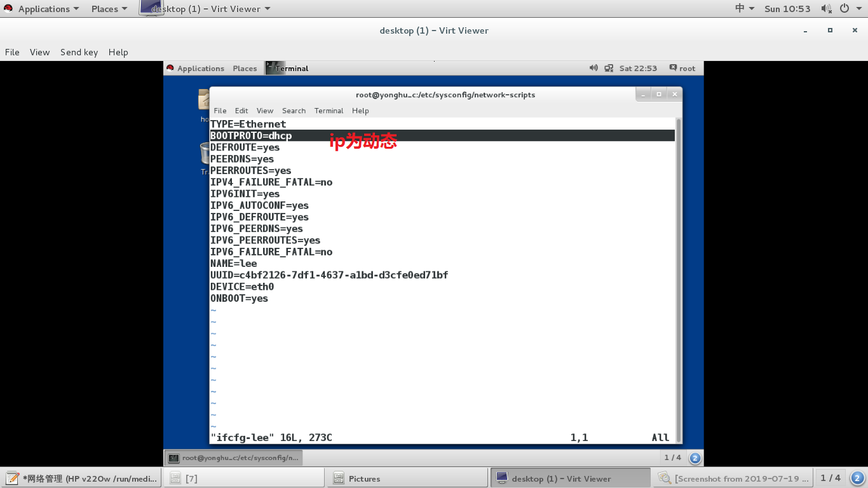868x488 pixels.
Task: Minimize the terminal window
Action: (x=643, y=94)
